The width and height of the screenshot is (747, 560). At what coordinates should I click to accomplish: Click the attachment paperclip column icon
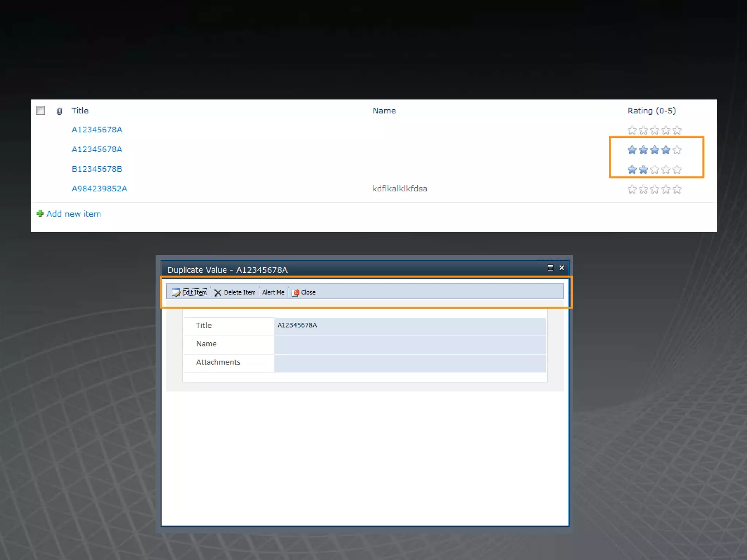pos(59,111)
